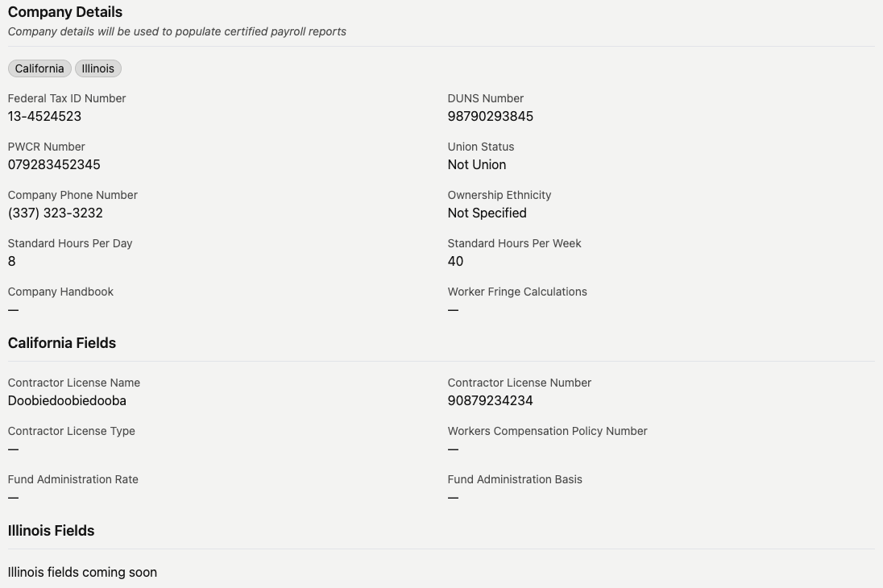Click the Contractor License Number value
Image resolution: width=883 pixels, height=588 pixels.
[x=490, y=400]
